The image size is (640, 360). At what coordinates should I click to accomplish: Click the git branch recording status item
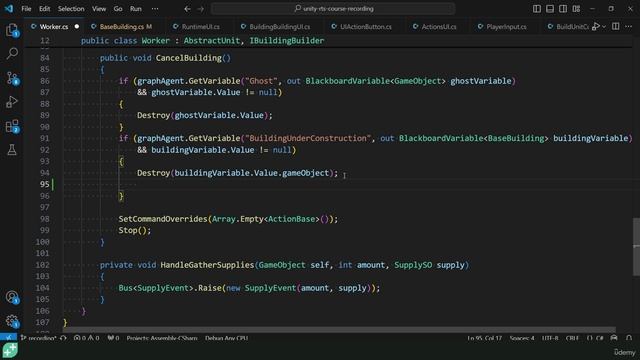tap(38, 338)
